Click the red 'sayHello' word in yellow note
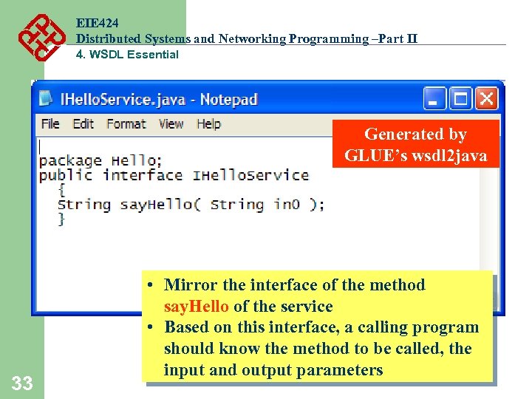The image size is (532, 399). [196, 307]
